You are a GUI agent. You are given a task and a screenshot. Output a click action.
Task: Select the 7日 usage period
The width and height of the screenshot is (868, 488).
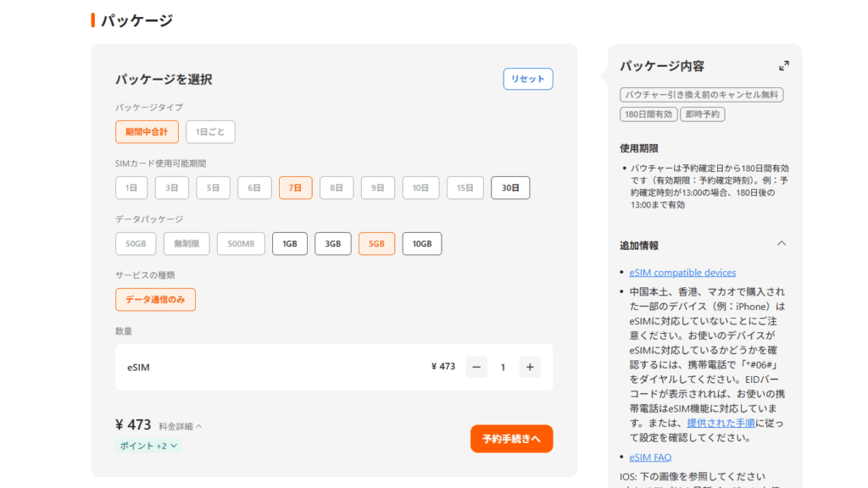[295, 187]
